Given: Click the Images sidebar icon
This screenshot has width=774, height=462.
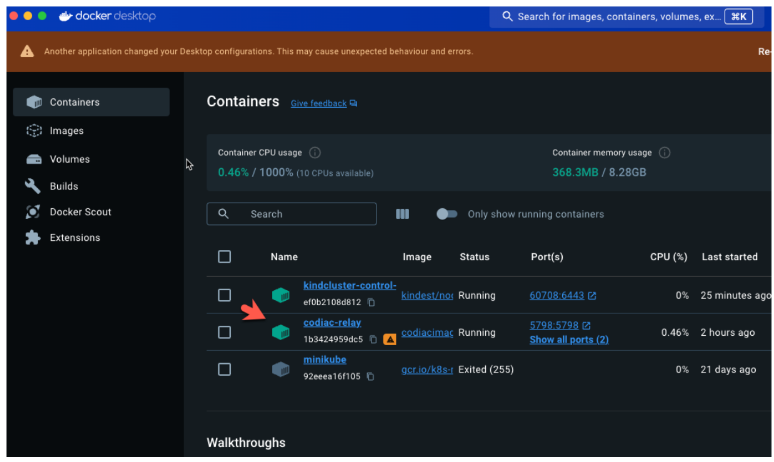Looking at the screenshot, I should click(34, 130).
